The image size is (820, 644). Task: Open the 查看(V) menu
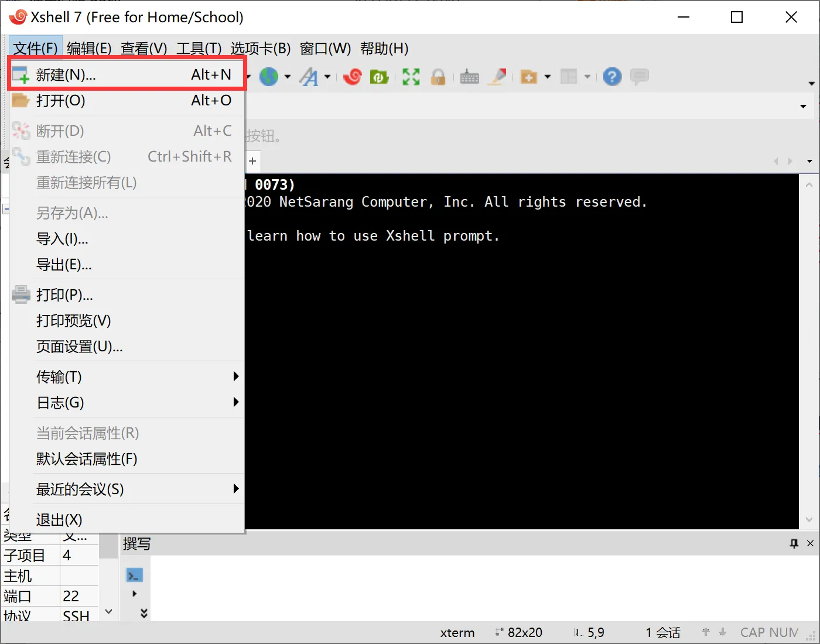click(144, 48)
